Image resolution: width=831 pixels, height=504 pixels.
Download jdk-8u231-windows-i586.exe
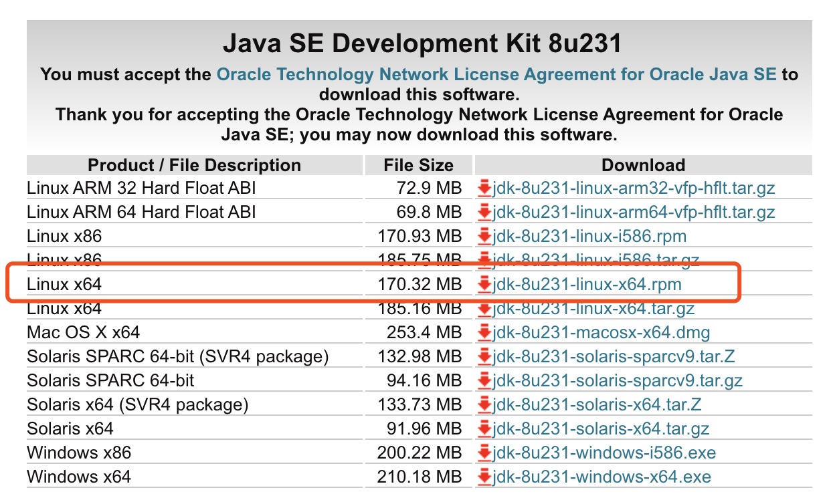tap(604, 453)
